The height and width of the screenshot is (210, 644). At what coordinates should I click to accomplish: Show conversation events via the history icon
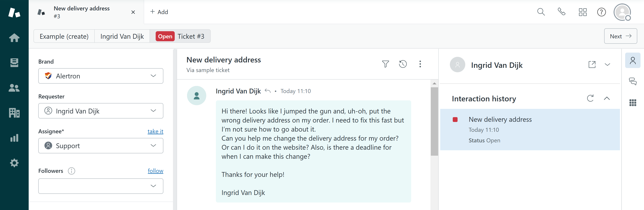coord(403,64)
